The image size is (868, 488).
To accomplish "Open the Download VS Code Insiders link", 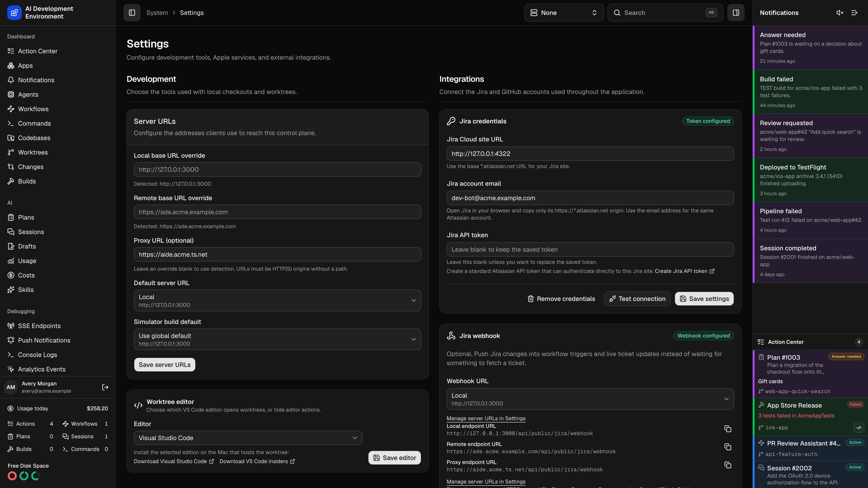I will (257, 461).
